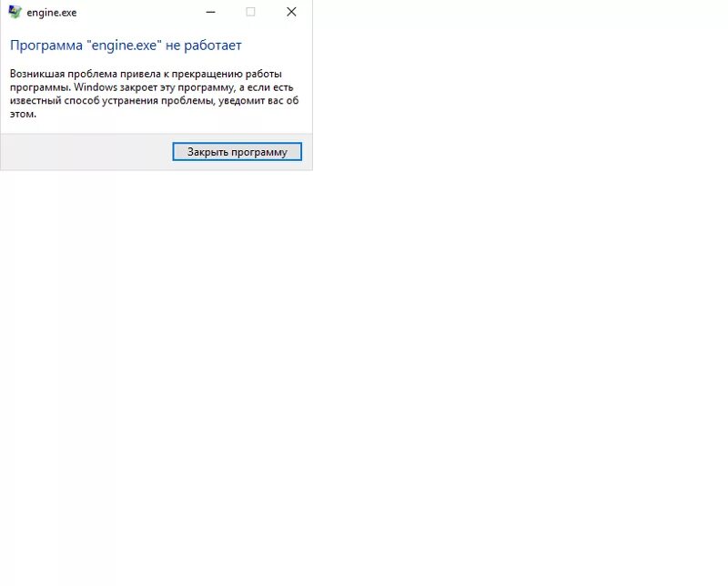This screenshot has width=728, height=586.
Task: Click the "engine.exe" title bar text
Action: [52, 13]
